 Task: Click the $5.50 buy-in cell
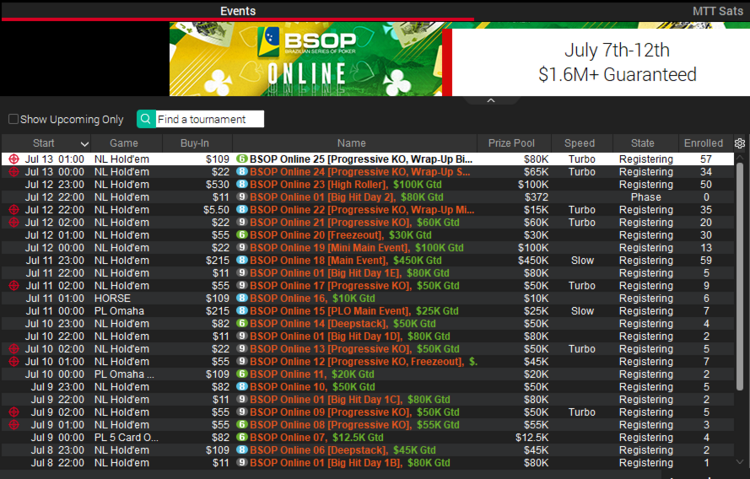point(216,210)
